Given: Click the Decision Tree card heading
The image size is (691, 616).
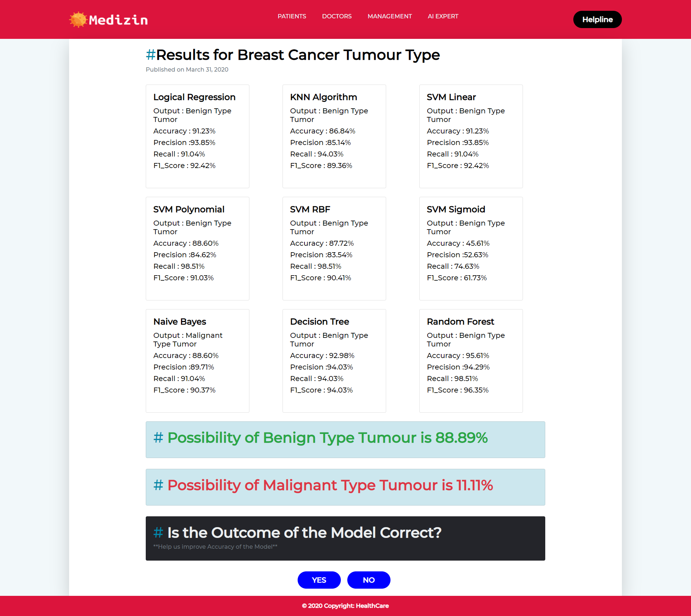Looking at the screenshot, I should pyautogui.click(x=319, y=322).
